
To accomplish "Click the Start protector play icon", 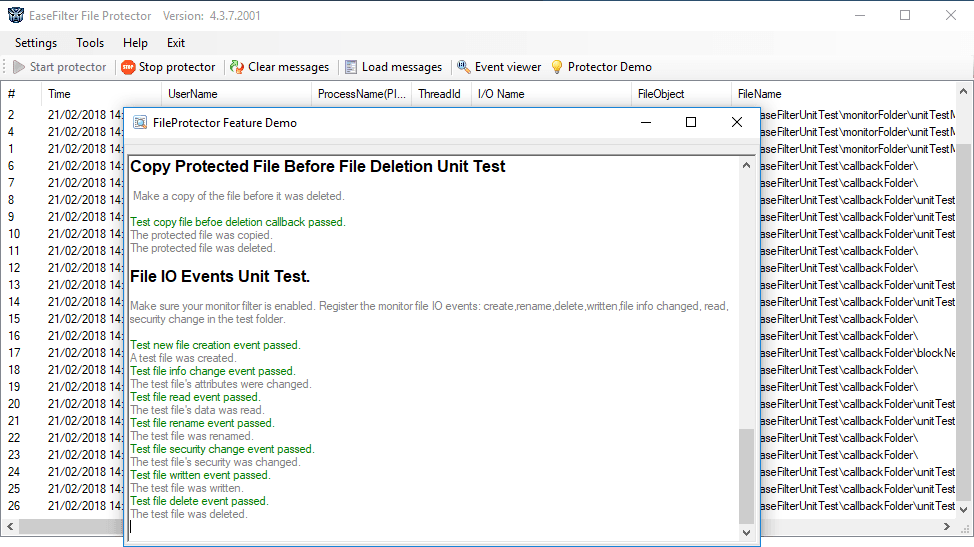I will pos(19,67).
